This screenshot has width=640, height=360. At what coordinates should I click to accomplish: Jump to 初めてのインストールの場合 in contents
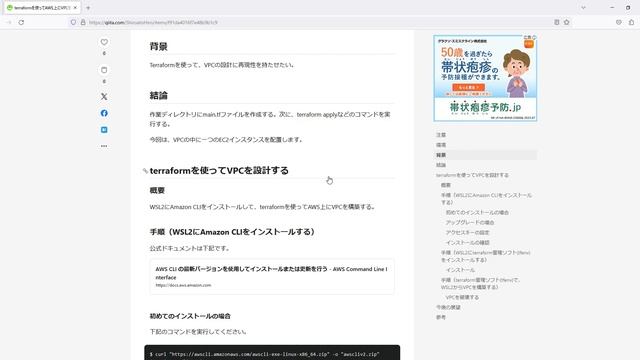(477, 213)
